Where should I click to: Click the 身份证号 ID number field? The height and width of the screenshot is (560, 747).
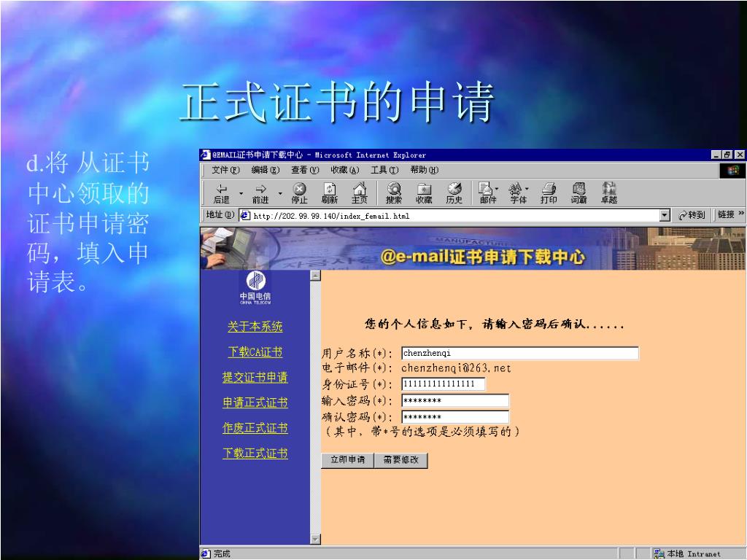pyautogui.click(x=443, y=384)
